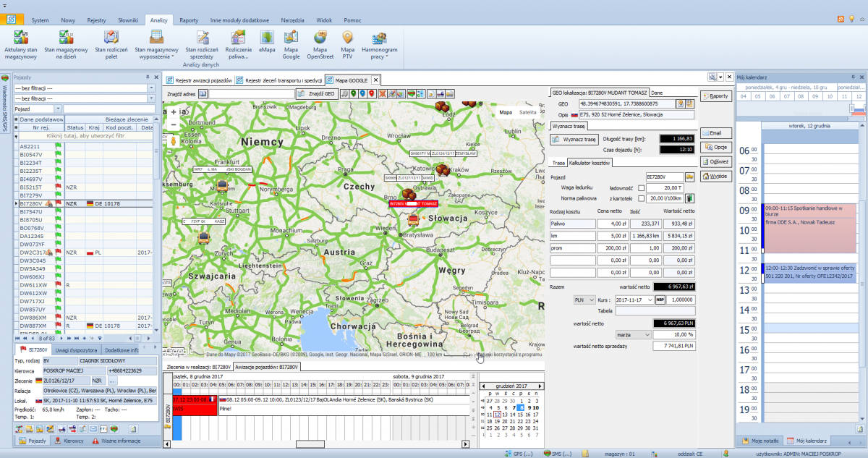
Task: Open Mapa PTV
Action: [347, 45]
